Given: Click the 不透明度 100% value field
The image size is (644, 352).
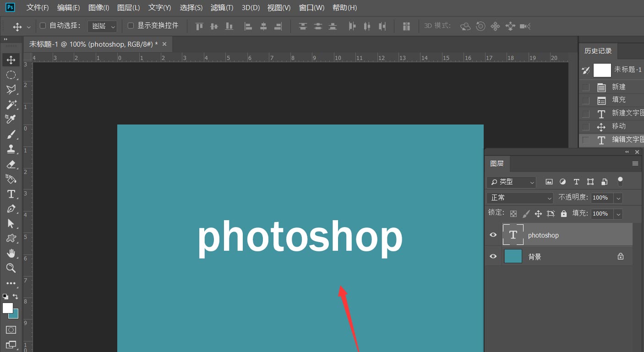Looking at the screenshot, I should pyautogui.click(x=602, y=198).
